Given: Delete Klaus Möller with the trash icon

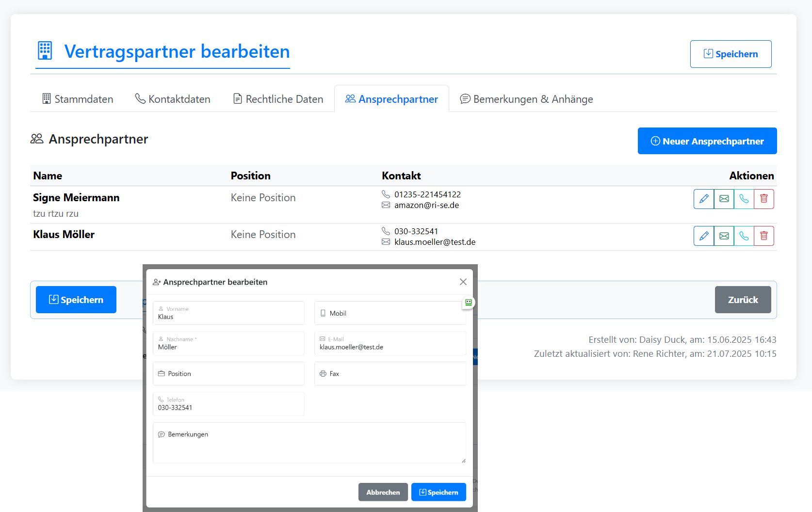Looking at the screenshot, I should point(763,236).
